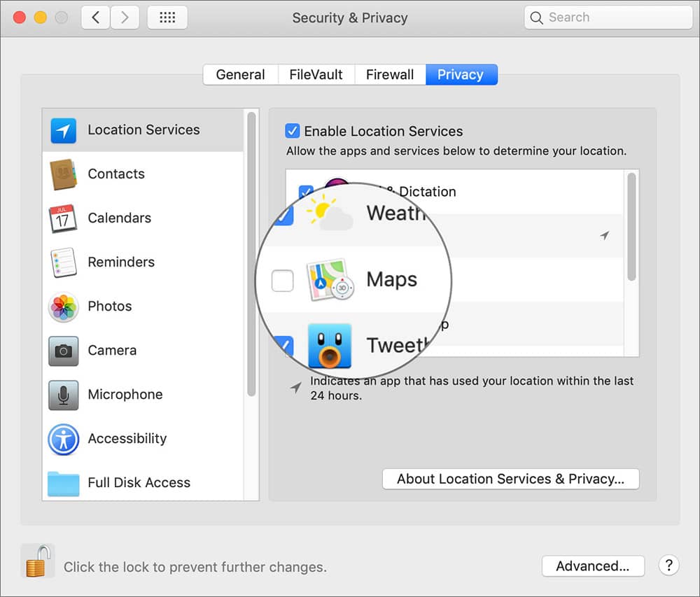Click About Location Services & Privacy
This screenshot has width=700, height=597.
pyautogui.click(x=510, y=479)
